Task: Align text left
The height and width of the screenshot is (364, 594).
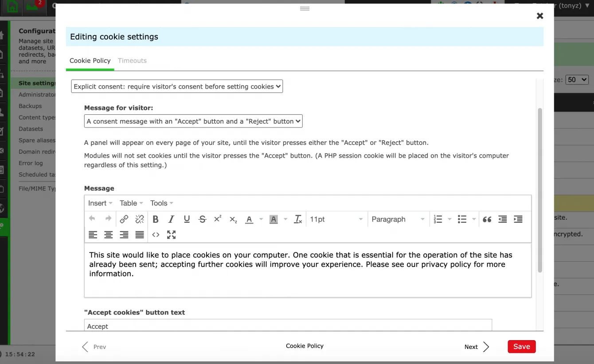Action: click(x=93, y=235)
